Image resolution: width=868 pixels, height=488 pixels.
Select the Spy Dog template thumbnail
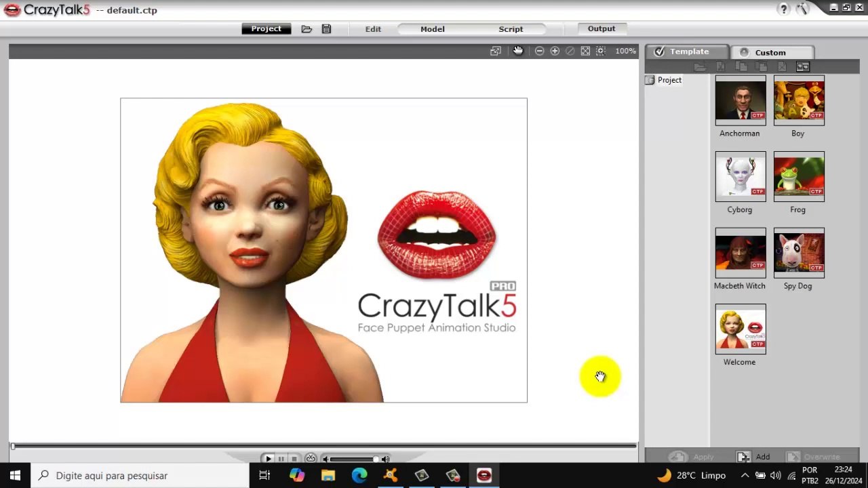799,253
